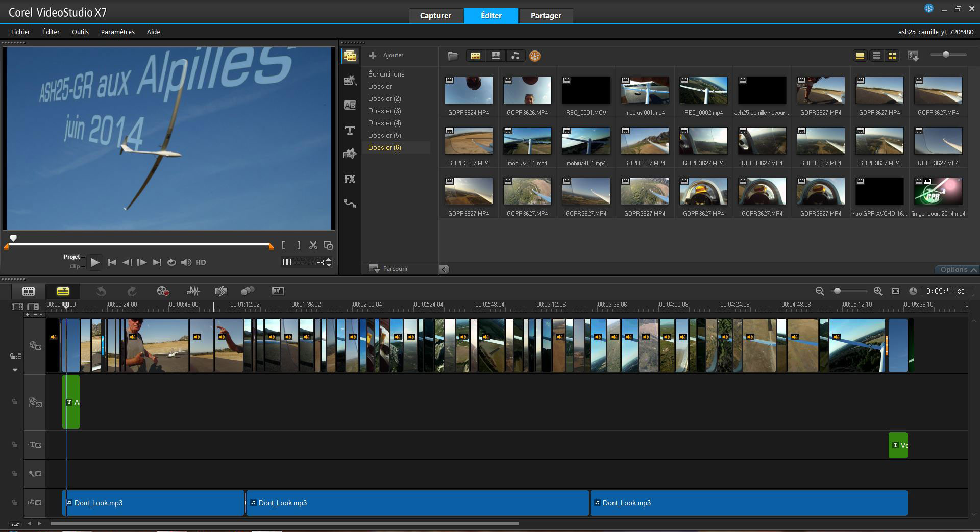Sort library clips A-Z
Screen dimensions: 980x532
pos(913,56)
